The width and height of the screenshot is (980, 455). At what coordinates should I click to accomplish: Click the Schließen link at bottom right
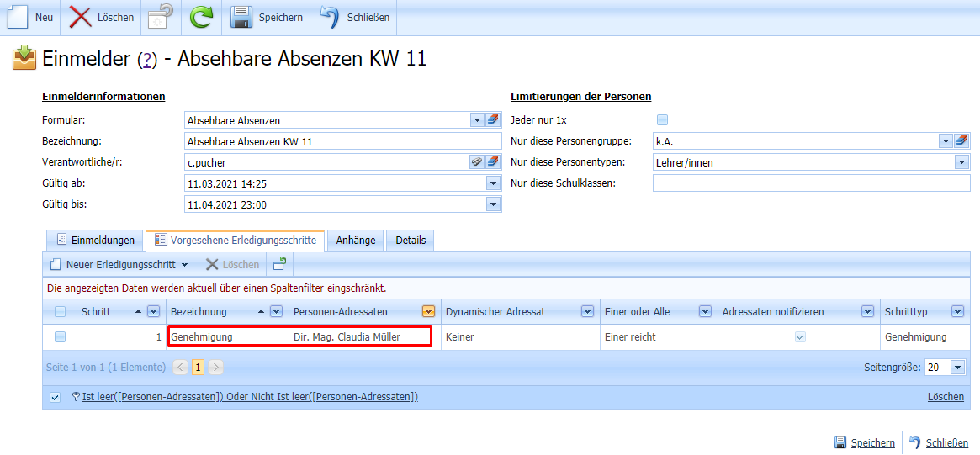946,443
